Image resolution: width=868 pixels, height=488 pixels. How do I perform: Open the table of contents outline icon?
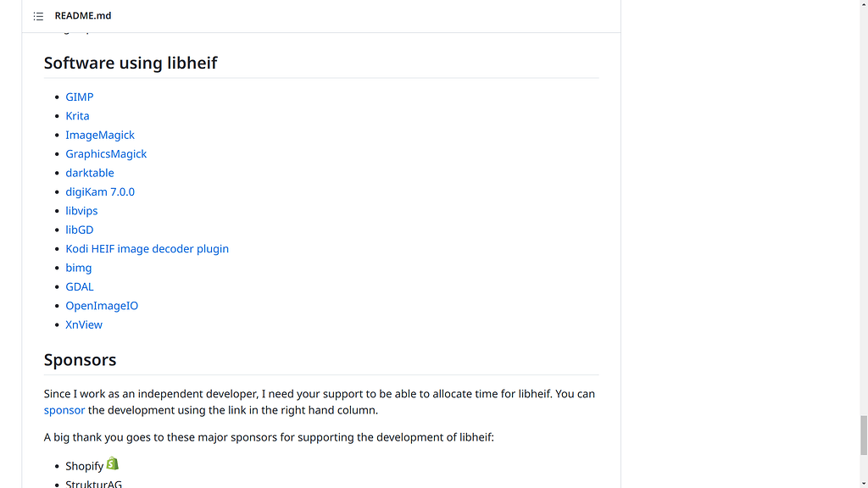(38, 15)
